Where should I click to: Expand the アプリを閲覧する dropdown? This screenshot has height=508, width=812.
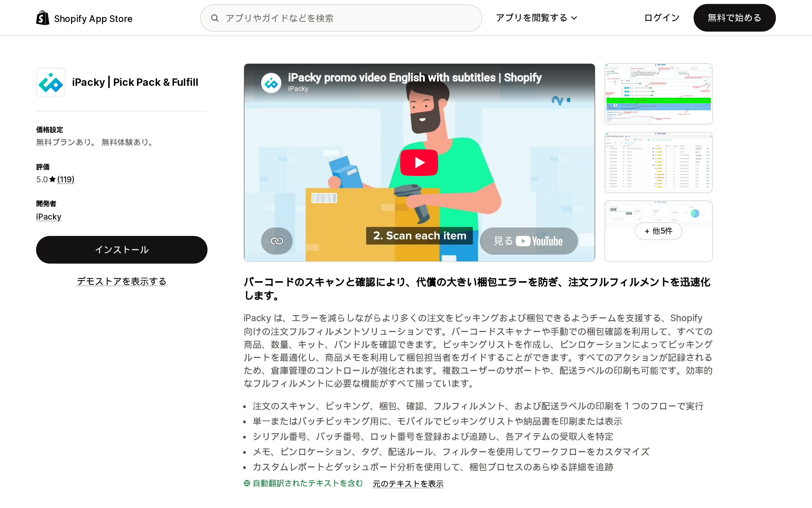tap(536, 18)
